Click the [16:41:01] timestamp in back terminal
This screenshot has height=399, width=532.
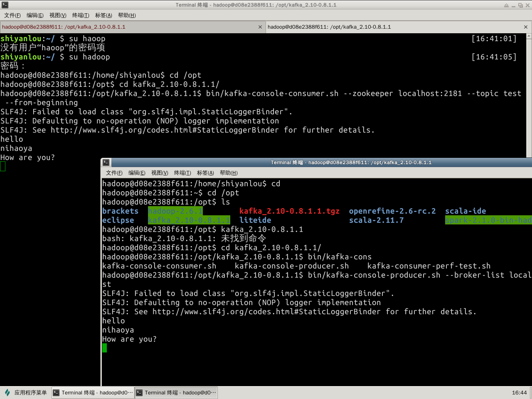point(494,39)
